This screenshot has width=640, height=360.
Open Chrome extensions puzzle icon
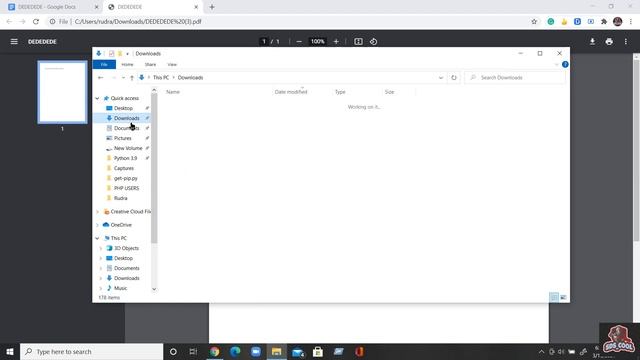coord(604,22)
